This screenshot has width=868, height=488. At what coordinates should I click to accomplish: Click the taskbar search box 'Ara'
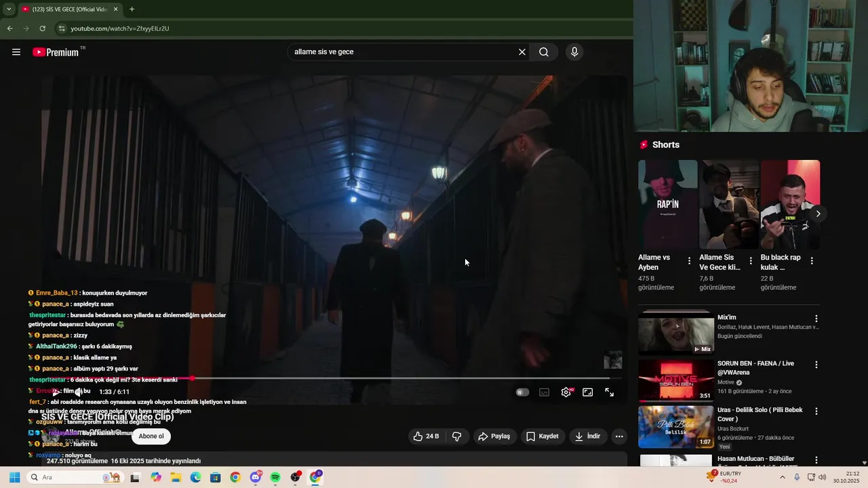tap(75, 477)
